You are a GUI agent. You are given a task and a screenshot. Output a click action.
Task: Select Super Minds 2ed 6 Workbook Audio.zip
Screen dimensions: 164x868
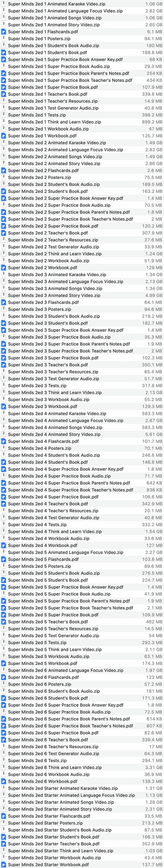click(x=82, y=774)
